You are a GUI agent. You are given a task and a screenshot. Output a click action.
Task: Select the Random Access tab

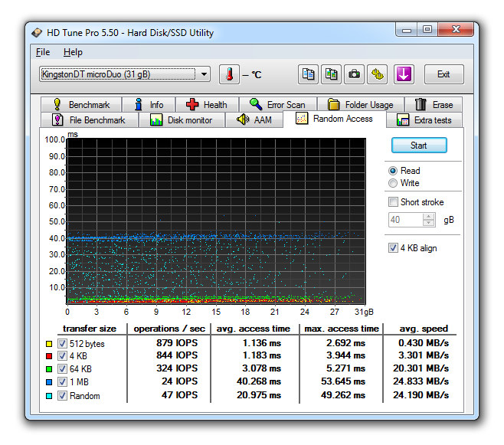tap(334, 119)
